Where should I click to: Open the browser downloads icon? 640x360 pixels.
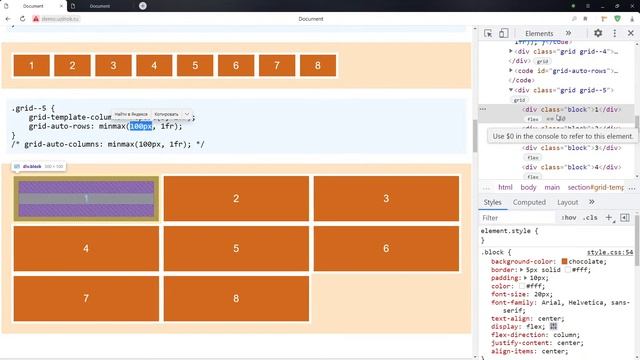[632, 19]
